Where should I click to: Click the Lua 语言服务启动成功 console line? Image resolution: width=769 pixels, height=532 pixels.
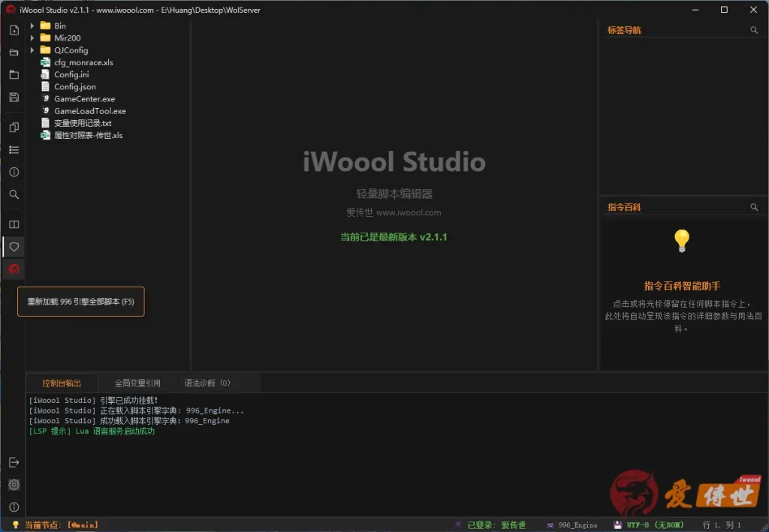(92, 431)
